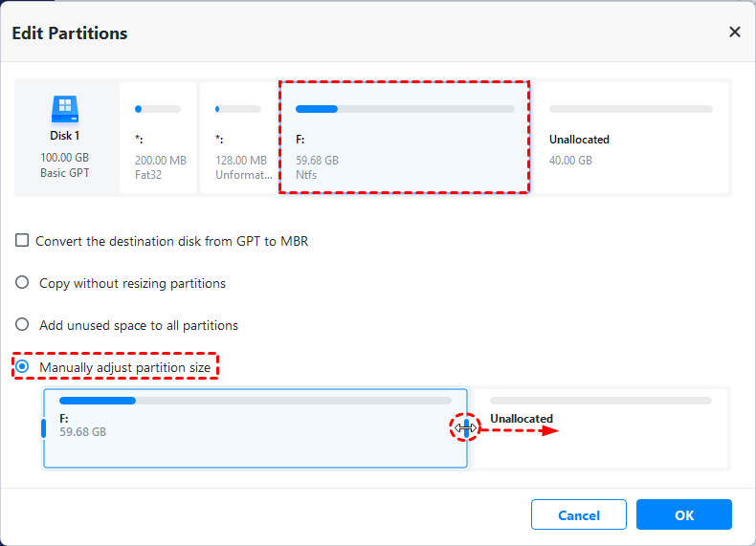Screen dimensions: 756x546
Task: Select the 200.00 MB Fat32 partition
Action: (x=158, y=138)
